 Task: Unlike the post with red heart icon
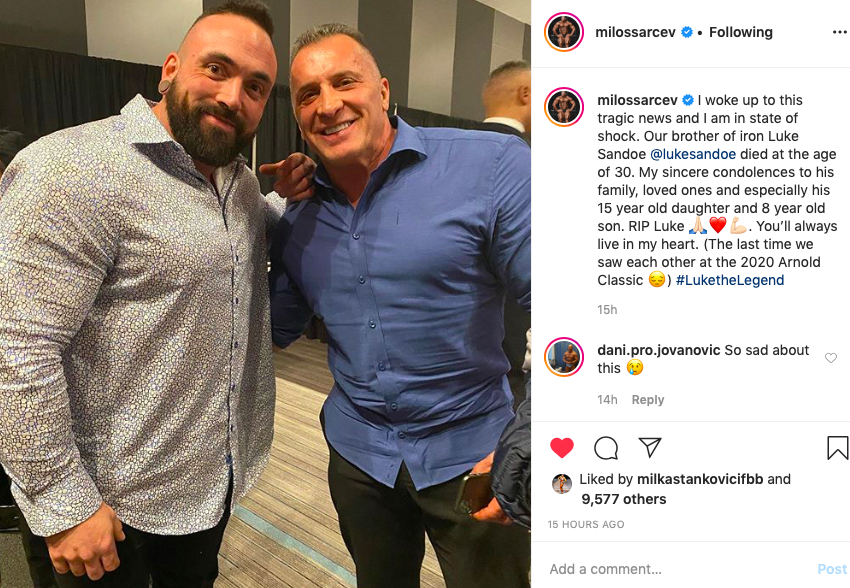(562, 448)
